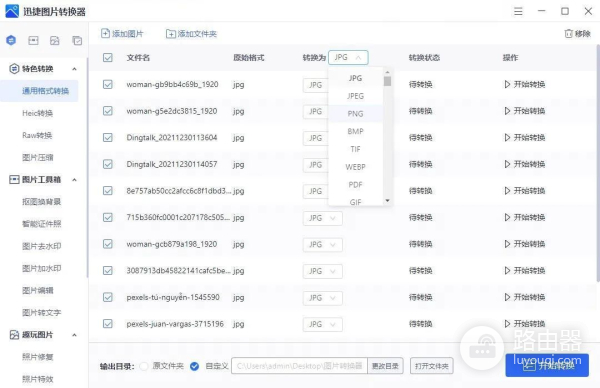Start converting woman-gb9bb4c69b_1920 via play icon
Screen dimensions: 600x388
click(507, 84)
